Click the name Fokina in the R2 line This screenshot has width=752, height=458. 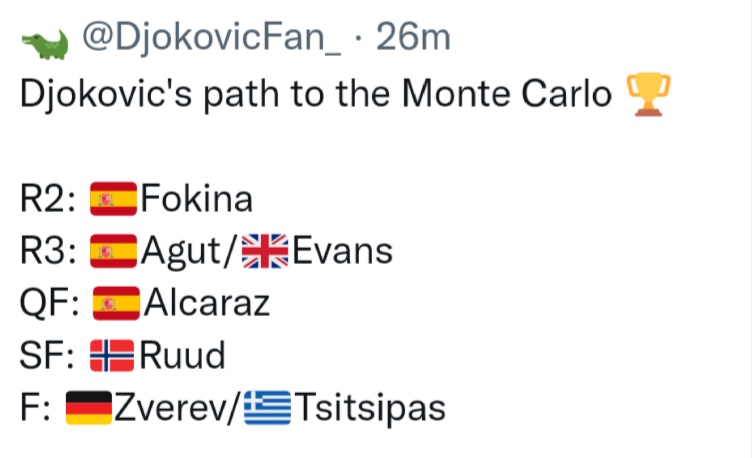pos(197,200)
